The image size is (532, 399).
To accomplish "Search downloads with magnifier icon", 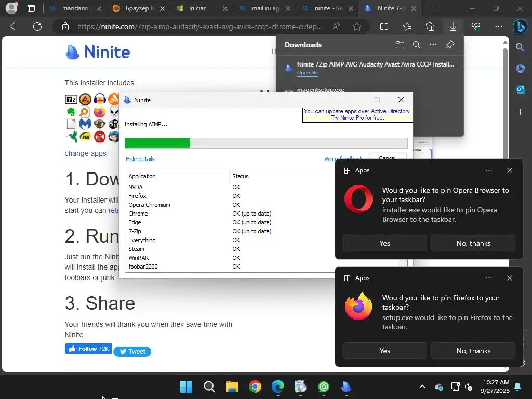I will coord(417,45).
